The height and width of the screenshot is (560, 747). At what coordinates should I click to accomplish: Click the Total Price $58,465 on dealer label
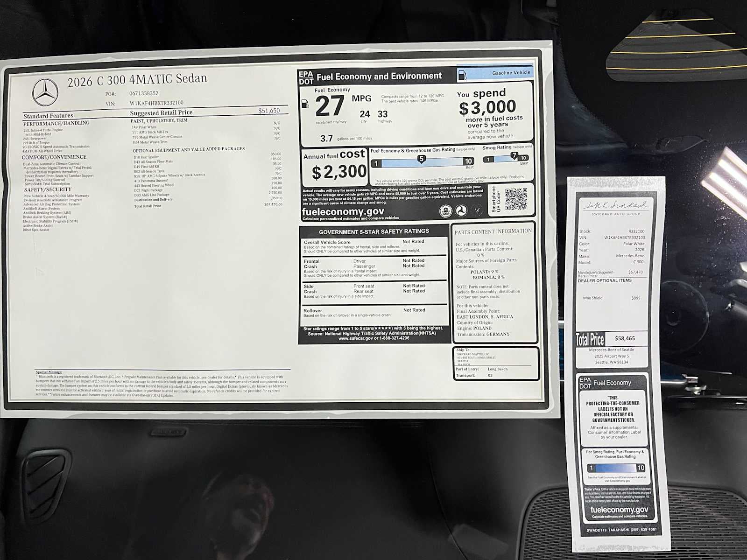click(x=625, y=339)
